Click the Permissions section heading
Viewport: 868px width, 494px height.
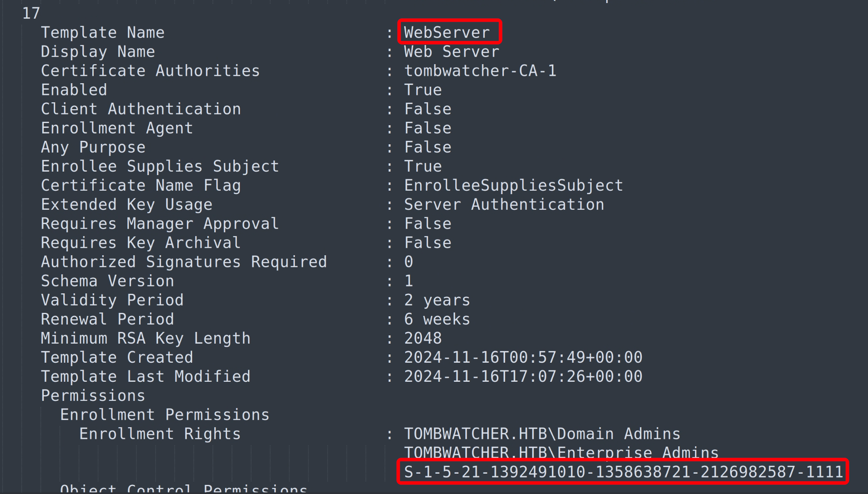(93, 396)
